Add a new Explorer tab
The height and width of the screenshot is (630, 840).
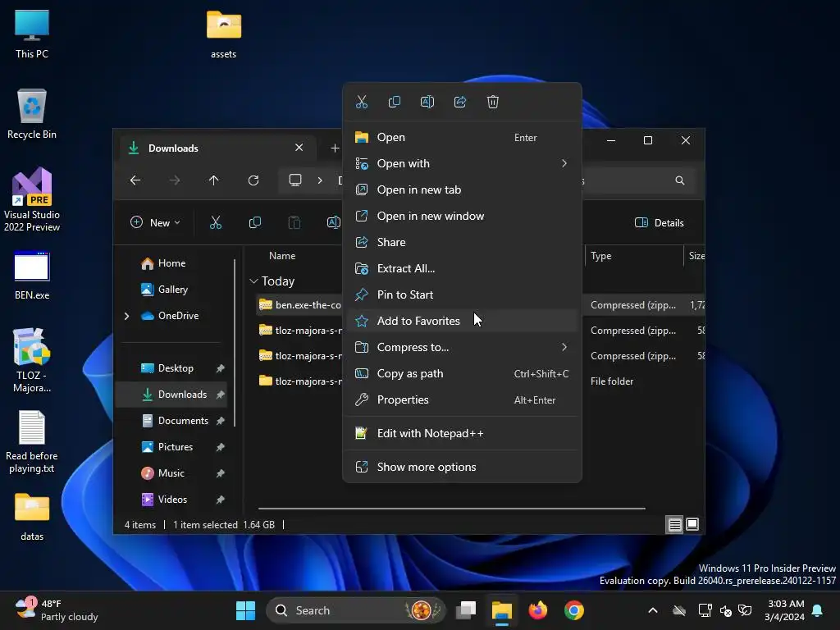[335, 148]
